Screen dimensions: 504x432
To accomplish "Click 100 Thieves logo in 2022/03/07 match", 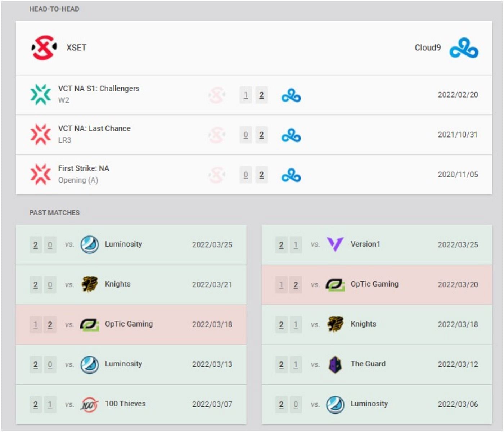I will (x=89, y=405).
